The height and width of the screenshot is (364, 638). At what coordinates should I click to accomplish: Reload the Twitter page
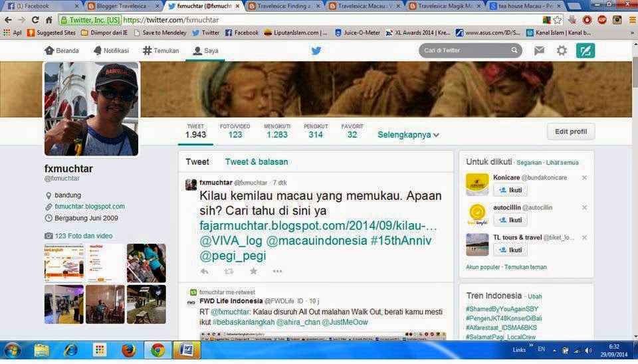[35, 19]
